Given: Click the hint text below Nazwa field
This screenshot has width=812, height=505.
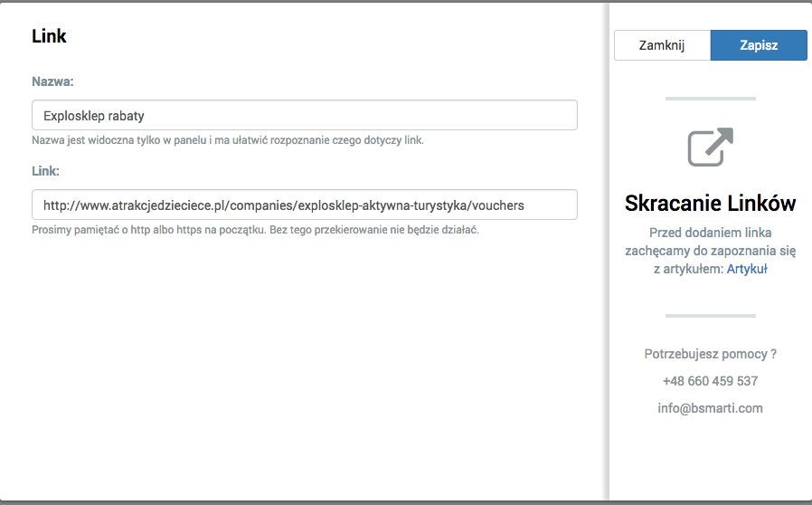Looking at the screenshot, I should point(228,140).
